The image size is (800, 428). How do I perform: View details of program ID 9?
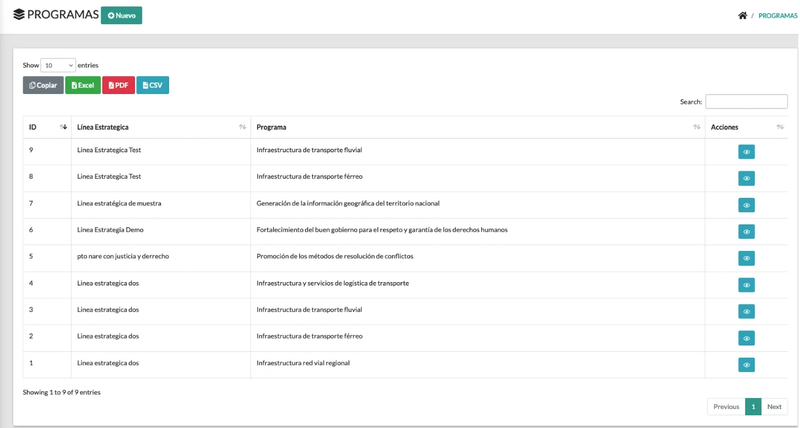(x=746, y=152)
